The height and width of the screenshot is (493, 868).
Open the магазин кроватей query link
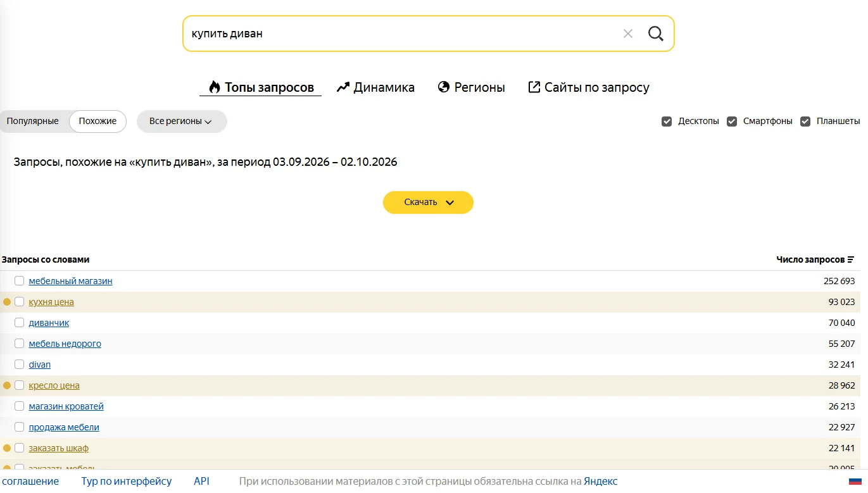coord(66,406)
